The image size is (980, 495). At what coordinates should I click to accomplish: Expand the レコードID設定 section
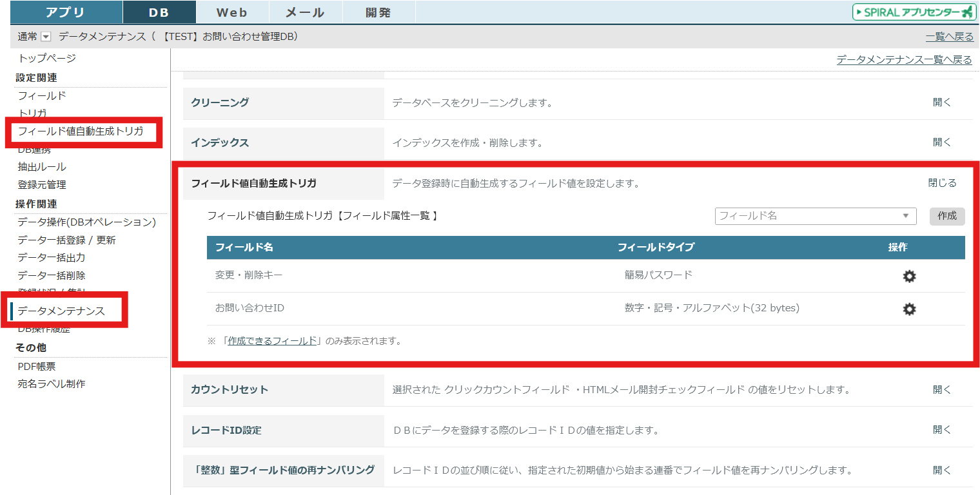point(941,429)
